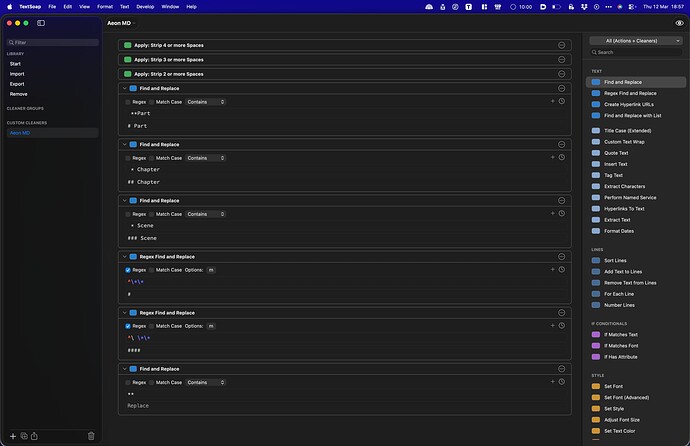Open Contains dropdown in last Find and Replace
Viewport: 690px width, 446px height.
pyautogui.click(x=206, y=383)
